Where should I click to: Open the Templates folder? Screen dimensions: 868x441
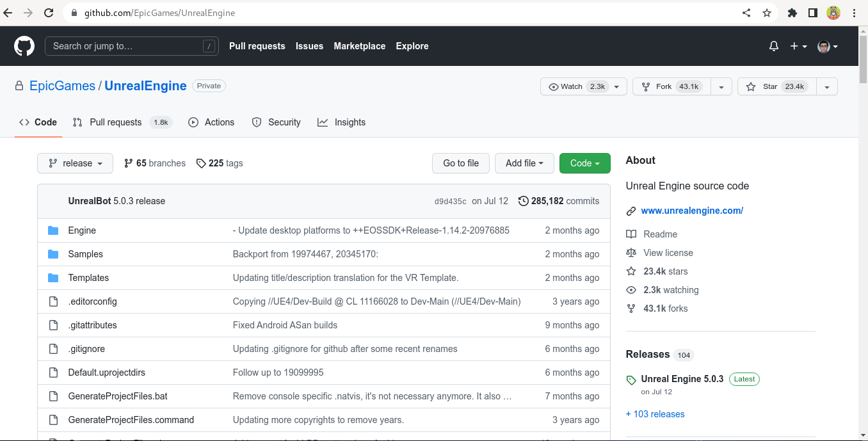click(88, 278)
